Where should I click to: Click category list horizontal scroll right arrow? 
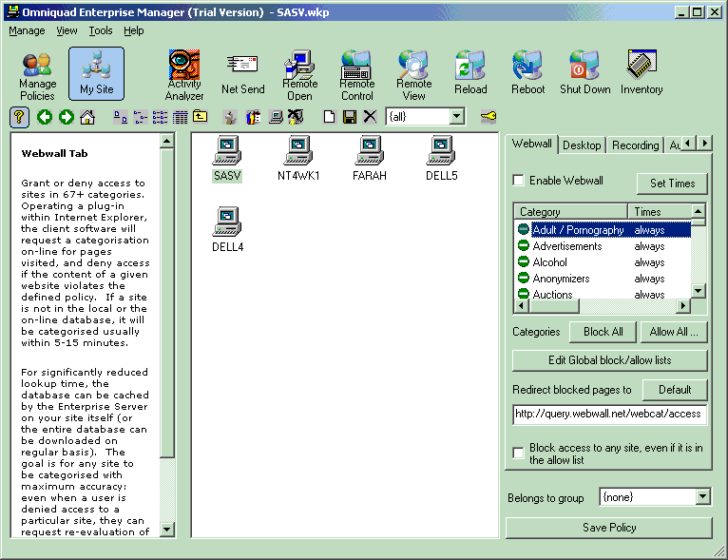[x=683, y=305]
